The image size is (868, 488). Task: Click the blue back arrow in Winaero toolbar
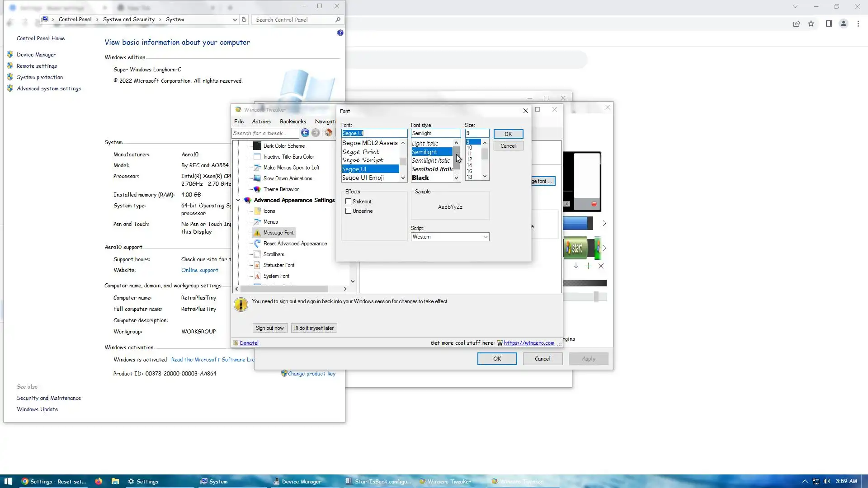click(305, 133)
